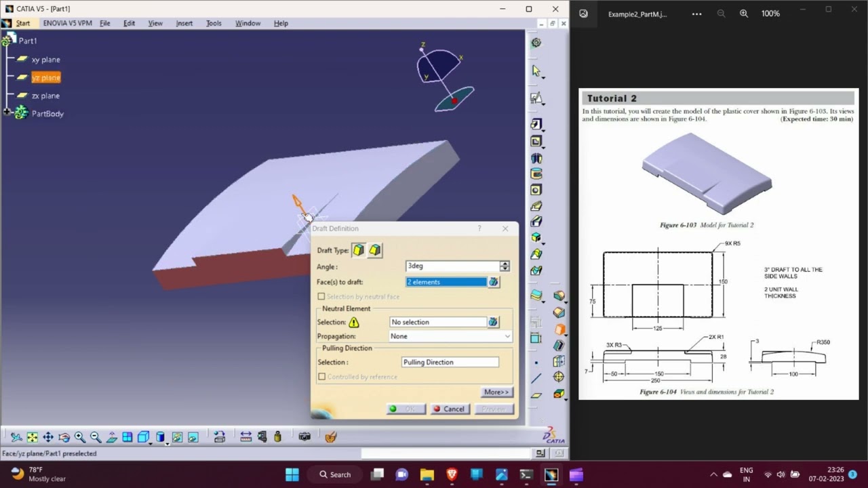Viewport: 868px width, 488px height.
Task: Expand dialog with the More>> button
Action: pyautogui.click(x=496, y=392)
